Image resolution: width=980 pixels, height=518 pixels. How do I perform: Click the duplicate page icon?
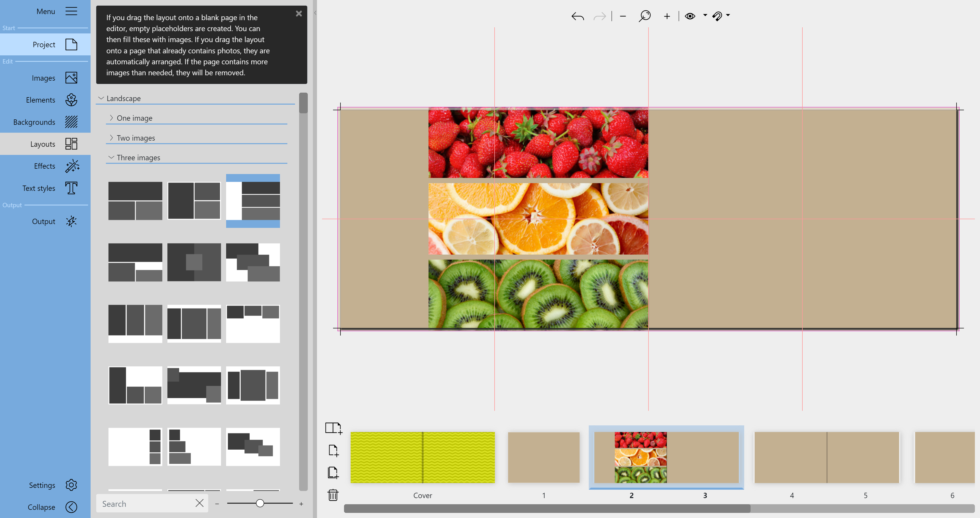click(x=333, y=473)
